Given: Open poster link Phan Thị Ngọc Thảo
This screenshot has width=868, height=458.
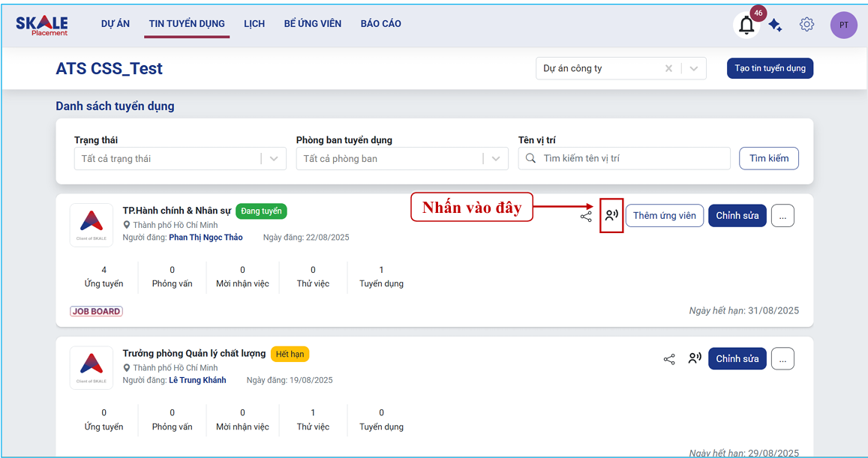Looking at the screenshot, I should [x=206, y=238].
